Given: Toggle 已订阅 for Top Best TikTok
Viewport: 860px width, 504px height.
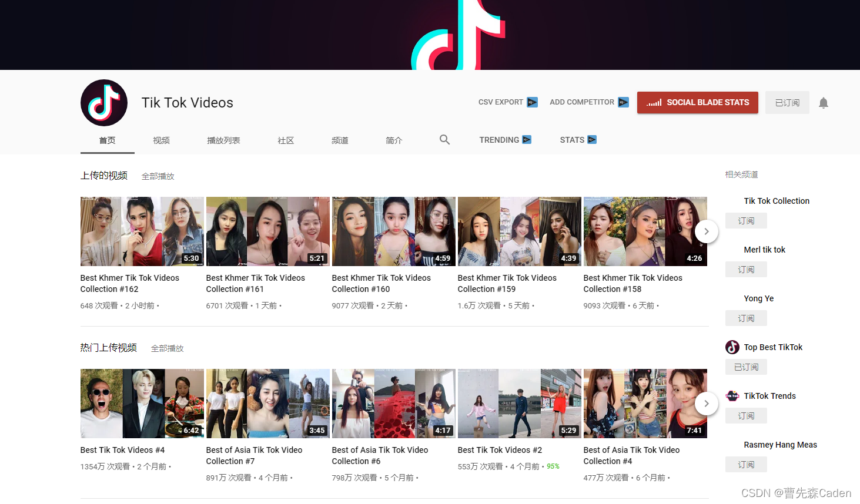Looking at the screenshot, I should point(746,367).
